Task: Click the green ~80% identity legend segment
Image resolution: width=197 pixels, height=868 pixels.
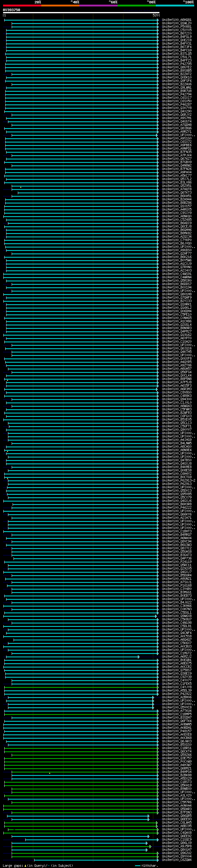Action: point(137,6)
